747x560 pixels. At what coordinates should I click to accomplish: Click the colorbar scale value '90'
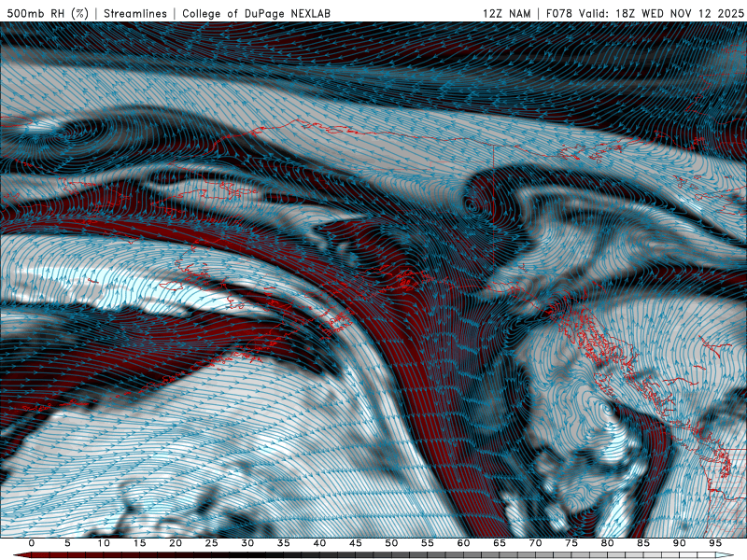click(x=679, y=543)
